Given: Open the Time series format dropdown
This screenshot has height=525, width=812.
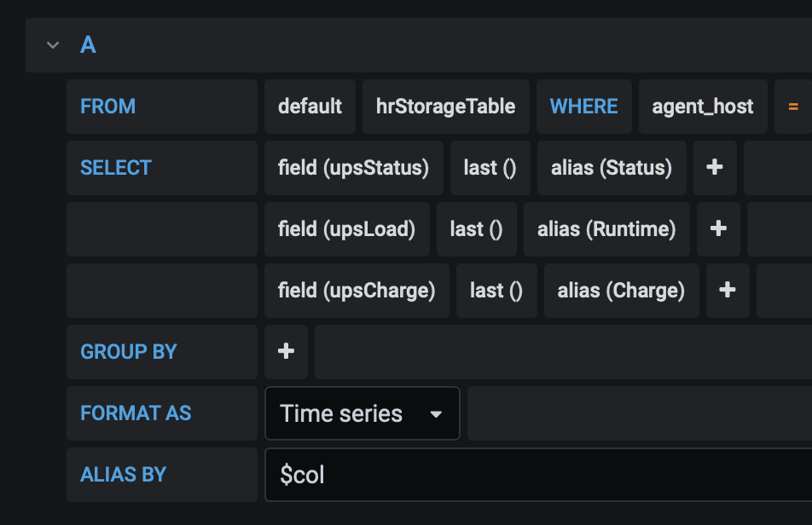Looking at the screenshot, I should 362,413.
